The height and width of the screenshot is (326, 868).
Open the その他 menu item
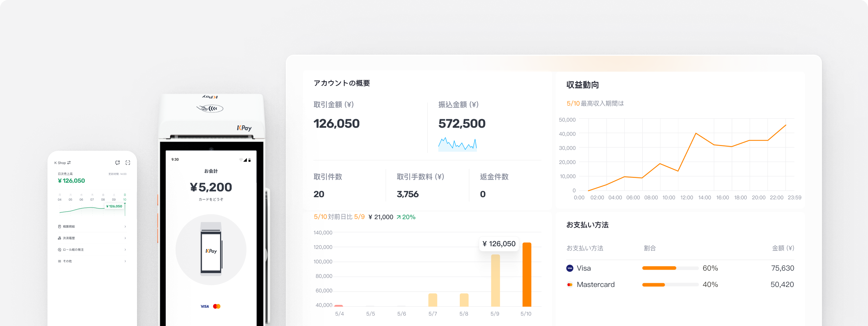(67, 261)
